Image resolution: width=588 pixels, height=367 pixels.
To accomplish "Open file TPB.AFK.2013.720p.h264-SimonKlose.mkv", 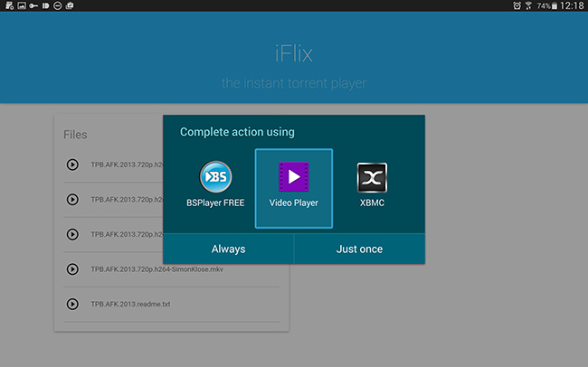I will click(x=156, y=269).
